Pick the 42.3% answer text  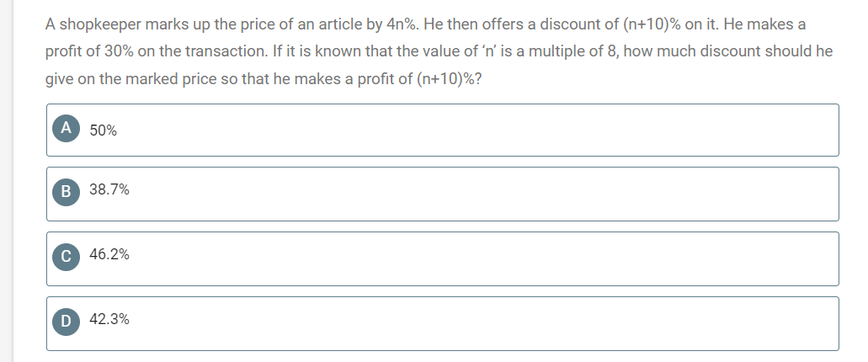click(109, 319)
